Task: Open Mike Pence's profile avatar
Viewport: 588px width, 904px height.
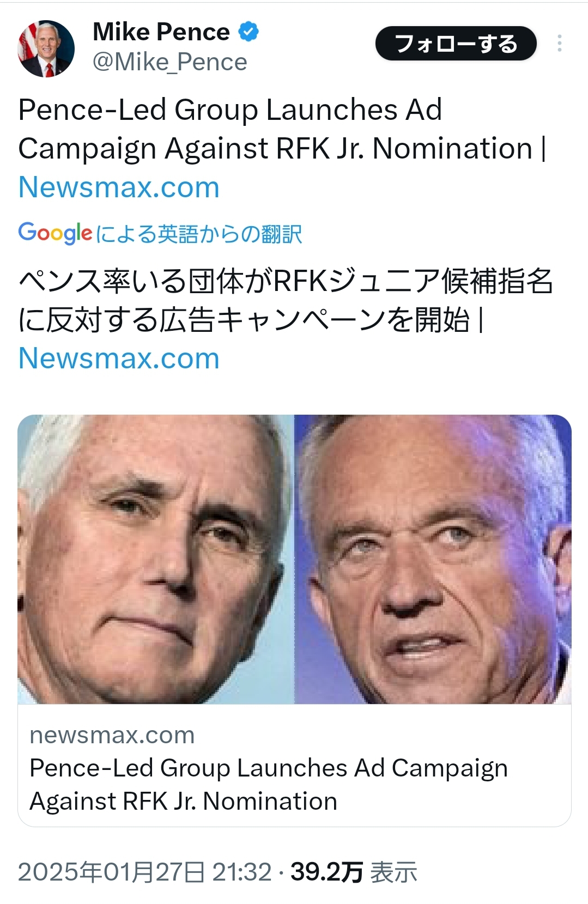Action: [46, 48]
